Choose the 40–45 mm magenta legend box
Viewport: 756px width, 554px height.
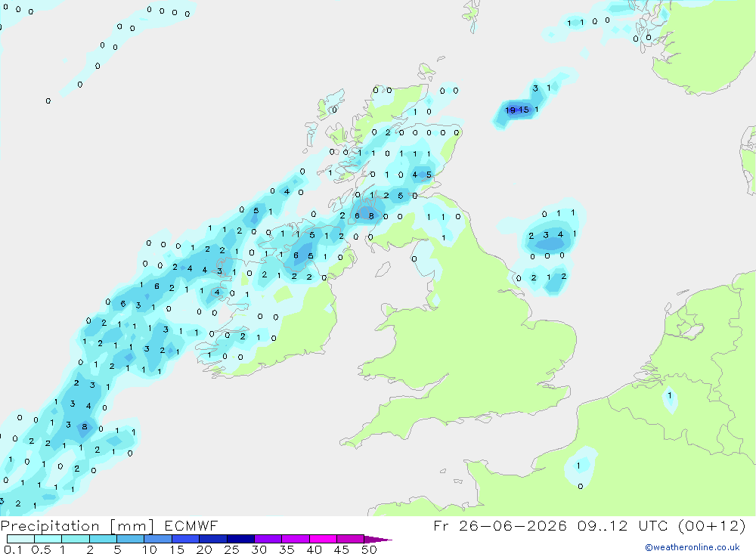[323, 539]
